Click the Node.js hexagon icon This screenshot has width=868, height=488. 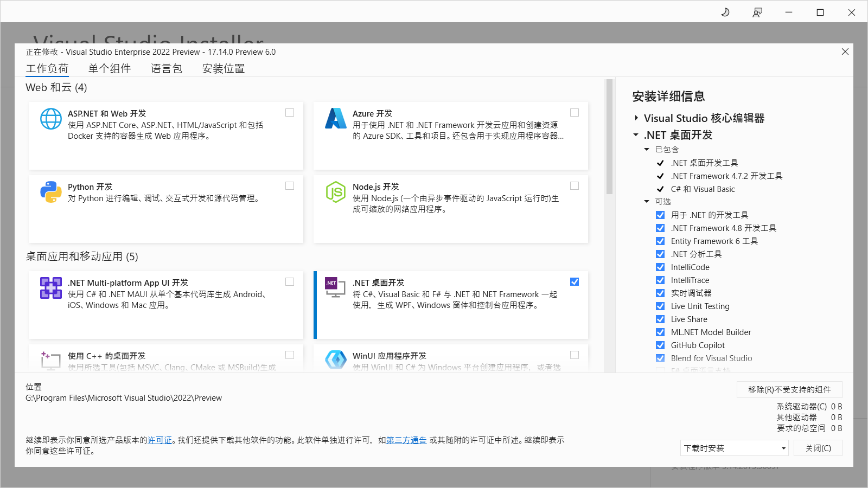coord(336,192)
